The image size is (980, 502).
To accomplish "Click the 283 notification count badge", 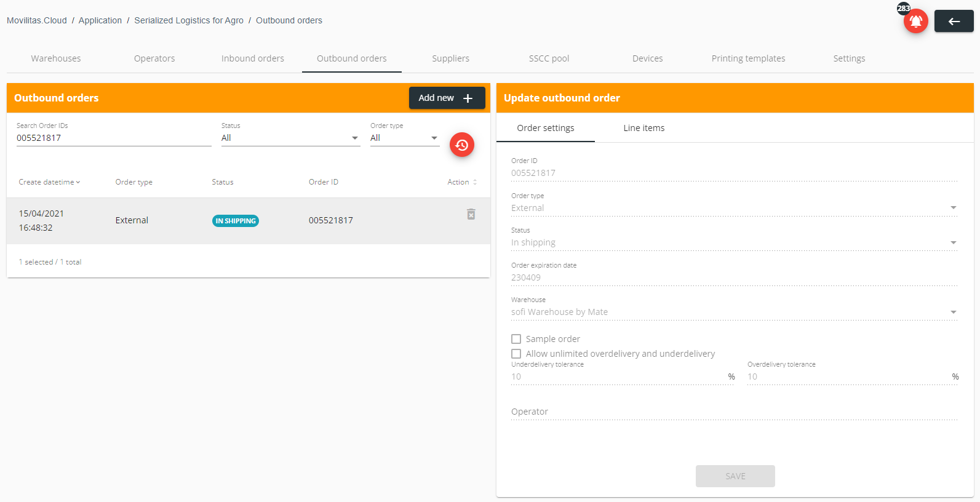I will click(904, 8).
